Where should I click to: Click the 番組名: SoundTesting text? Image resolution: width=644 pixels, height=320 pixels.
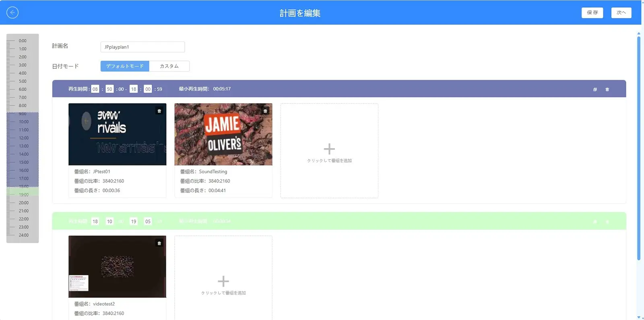click(204, 171)
